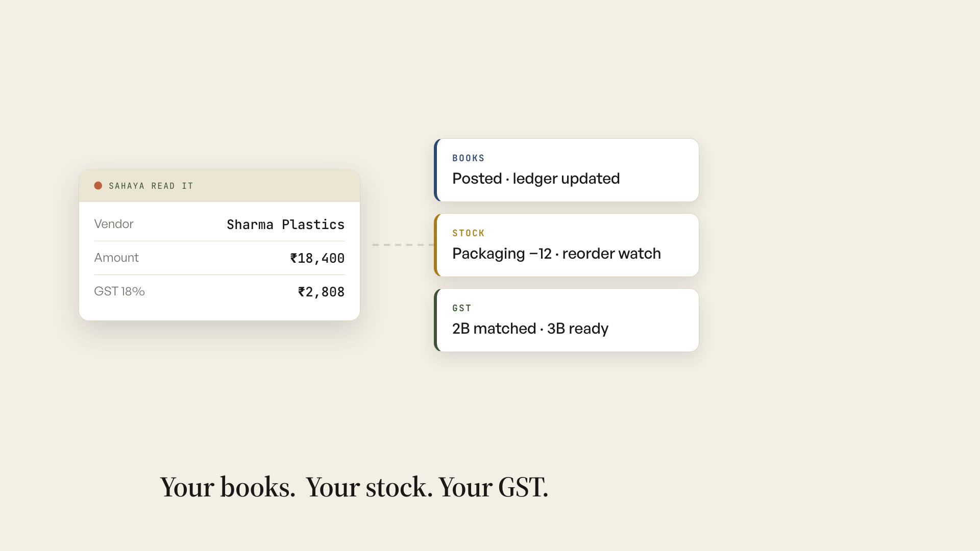
Task: Click the Your books headline text
Action: coord(228,487)
